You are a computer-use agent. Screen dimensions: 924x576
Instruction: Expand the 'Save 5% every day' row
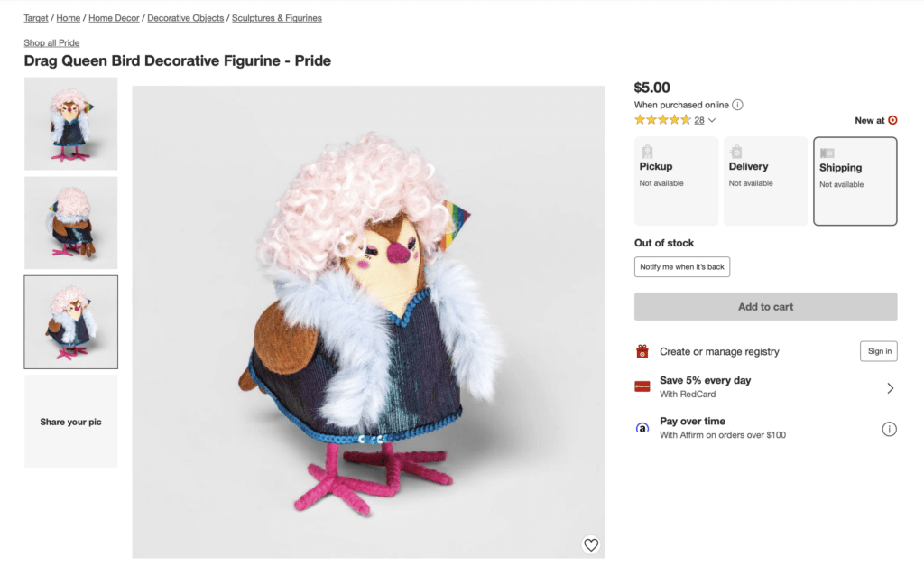point(890,386)
